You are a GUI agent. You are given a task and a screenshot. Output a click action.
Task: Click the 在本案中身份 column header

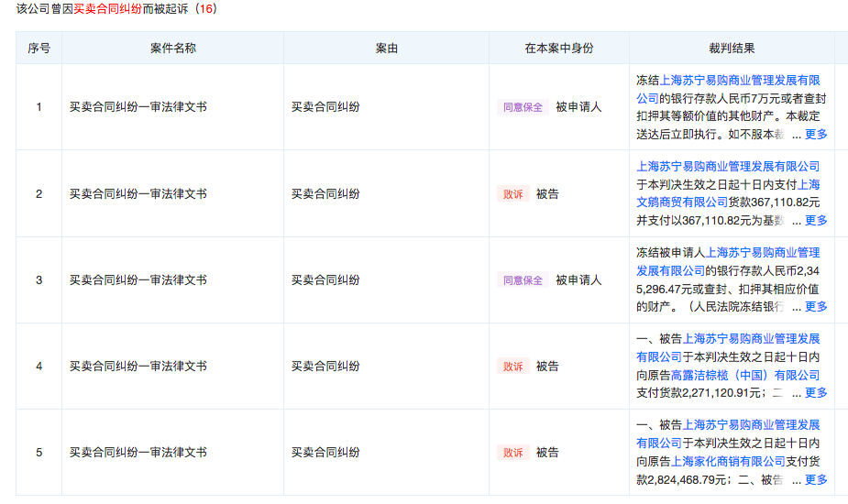[559, 49]
